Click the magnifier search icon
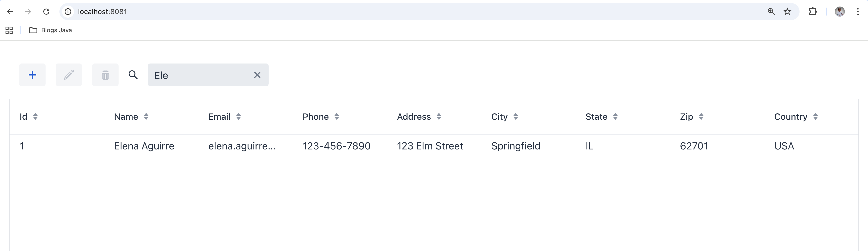The width and height of the screenshot is (868, 251). (133, 75)
